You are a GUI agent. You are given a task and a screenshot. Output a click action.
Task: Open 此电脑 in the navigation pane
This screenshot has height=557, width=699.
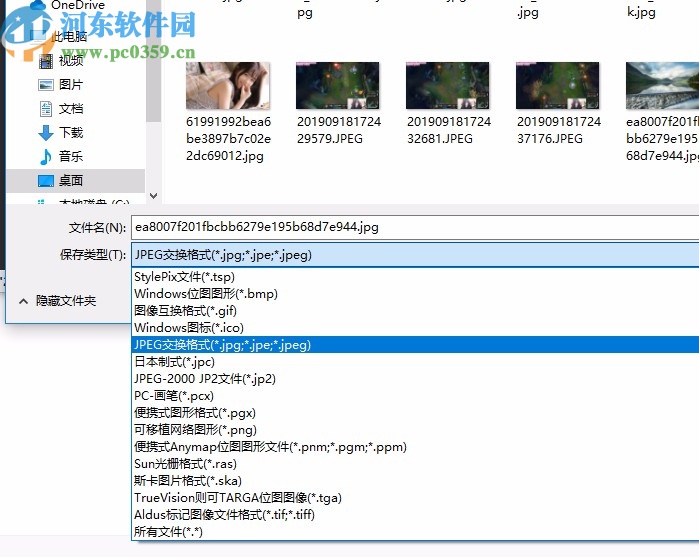tap(69, 37)
